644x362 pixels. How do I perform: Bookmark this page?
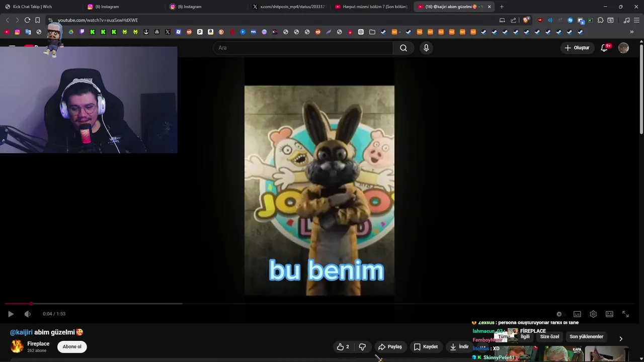click(x=37, y=20)
